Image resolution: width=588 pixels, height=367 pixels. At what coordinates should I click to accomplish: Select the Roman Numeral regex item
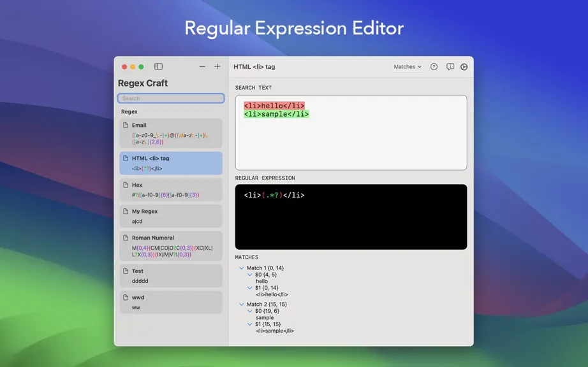(x=171, y=246)
